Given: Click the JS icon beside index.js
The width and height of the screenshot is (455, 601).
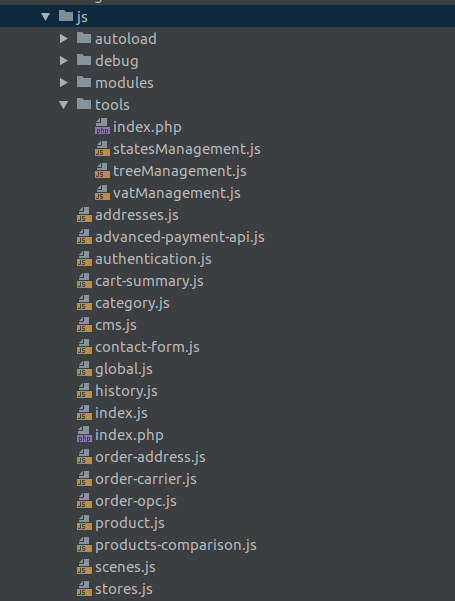Looking at the screenshot, I should (x=84, y=412).
